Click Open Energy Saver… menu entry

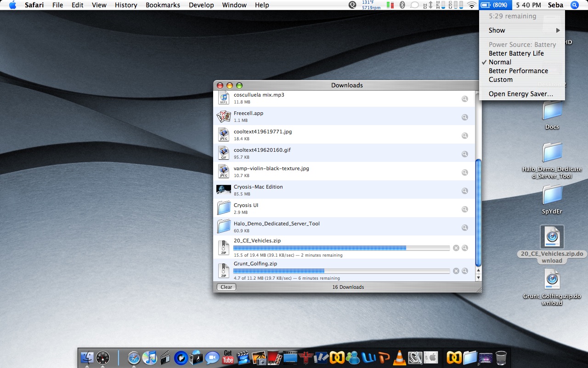(x=522, y=94)
